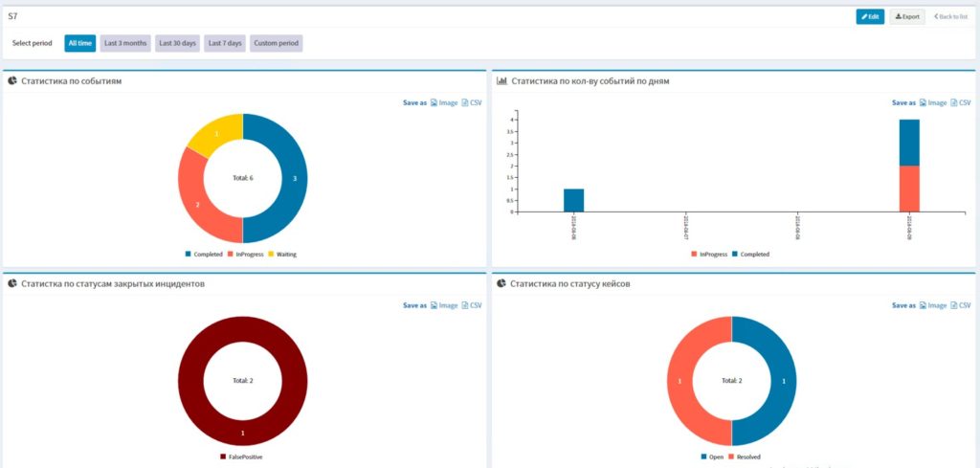The height and width of the screenshot is (468, 980).
Task: Toggle InProgress legend in bar chart
Action: 708,254
